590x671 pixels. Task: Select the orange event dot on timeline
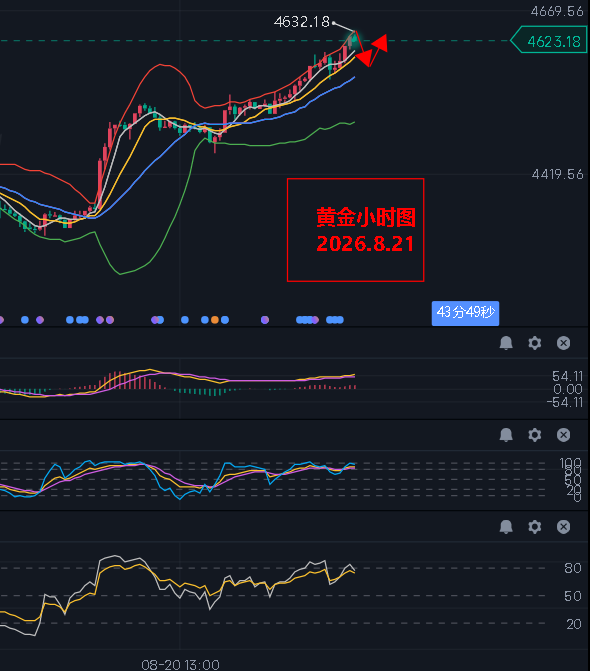point(215,320)
